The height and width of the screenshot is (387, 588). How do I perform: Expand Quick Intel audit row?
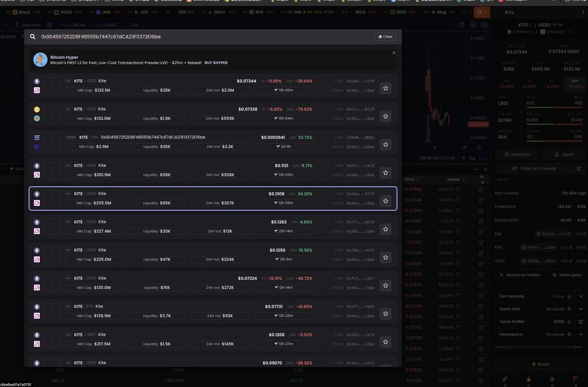click(x=581, y=309)
